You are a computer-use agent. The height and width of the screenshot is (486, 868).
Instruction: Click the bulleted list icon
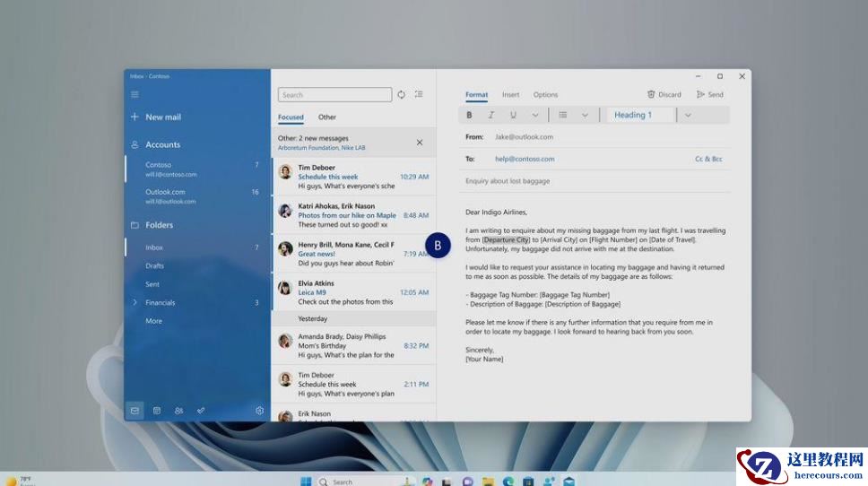(x=563, y=115)
